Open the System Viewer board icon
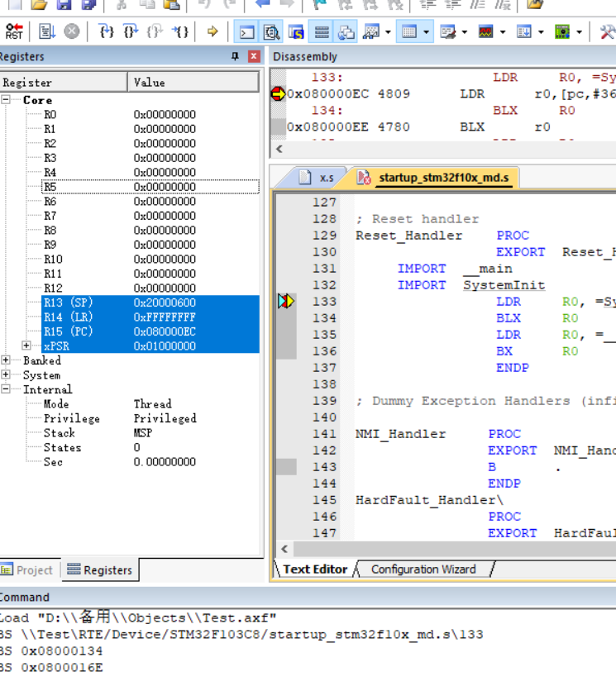This screenshot has width=616, height=691. tap(562, 31)
